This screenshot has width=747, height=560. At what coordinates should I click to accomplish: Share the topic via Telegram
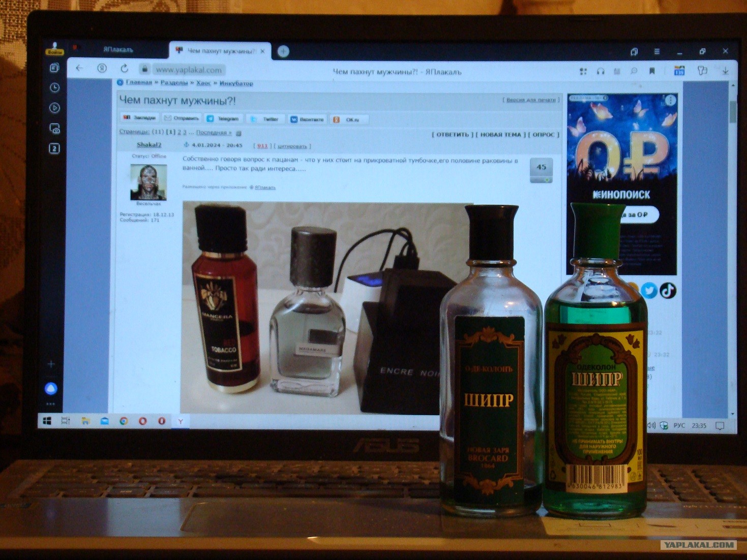(x=223, y=119)
